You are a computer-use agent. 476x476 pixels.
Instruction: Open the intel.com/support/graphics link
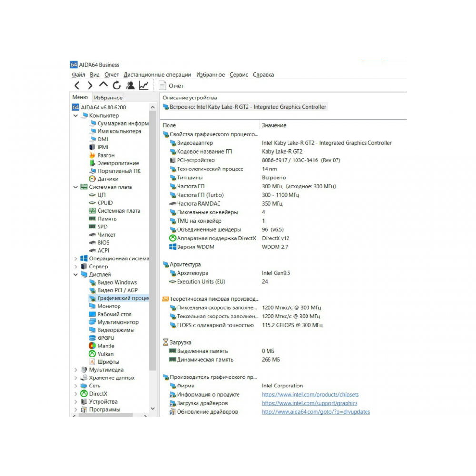point(310,403)
